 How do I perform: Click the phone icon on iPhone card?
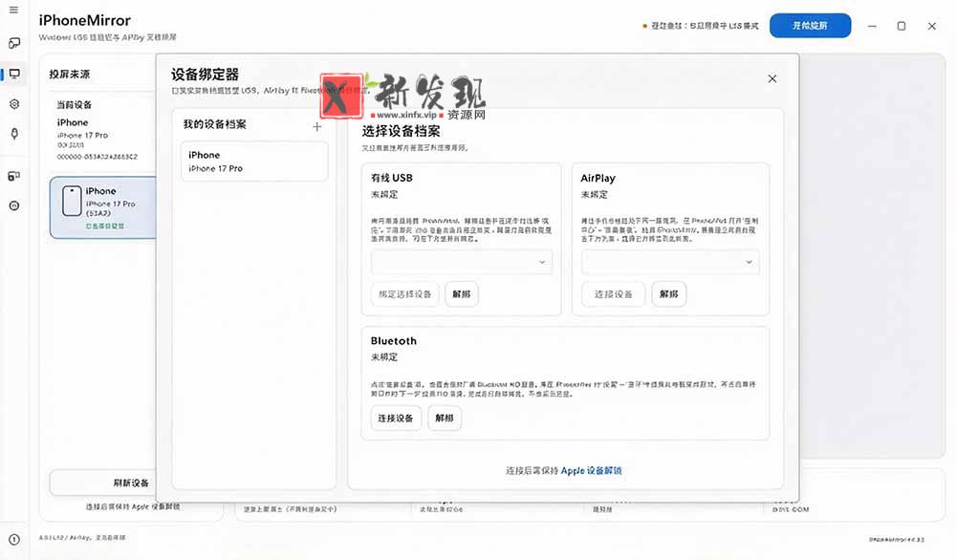tap(72, 201)
